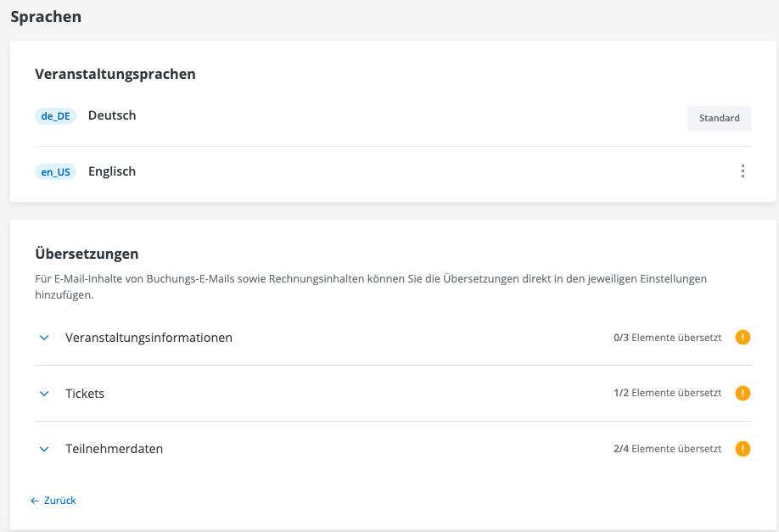Open the three-dot menu for Englisch

[743, 171]
